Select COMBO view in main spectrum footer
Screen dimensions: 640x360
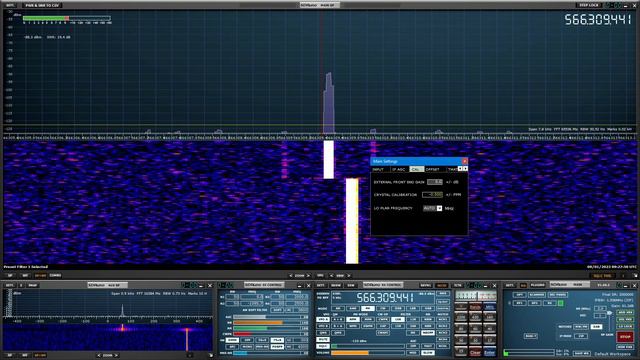tap(55, 276)
